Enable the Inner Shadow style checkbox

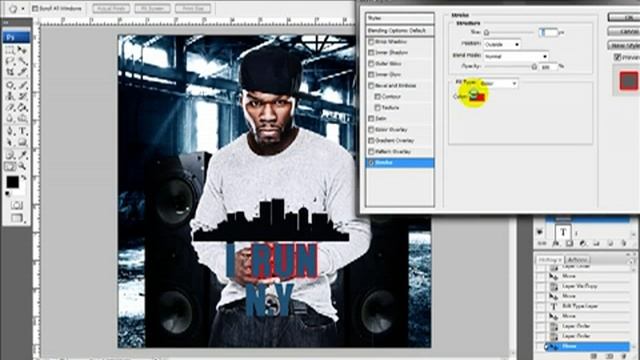pos(371,53)
